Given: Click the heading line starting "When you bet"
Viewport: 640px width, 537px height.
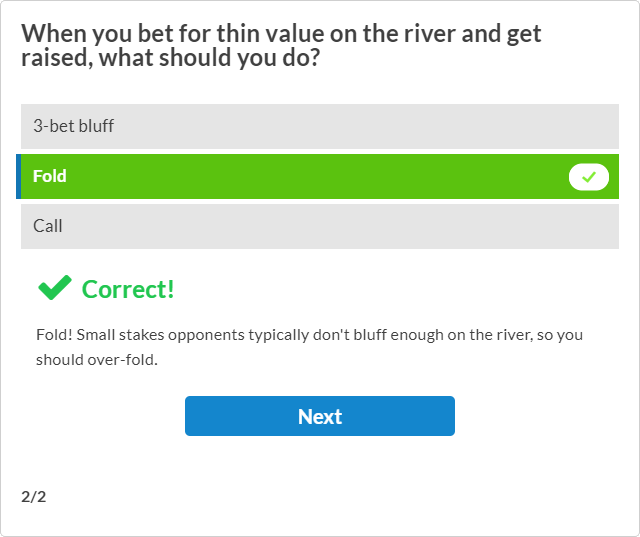Looking at the screenshot, I should click(281, 34).
